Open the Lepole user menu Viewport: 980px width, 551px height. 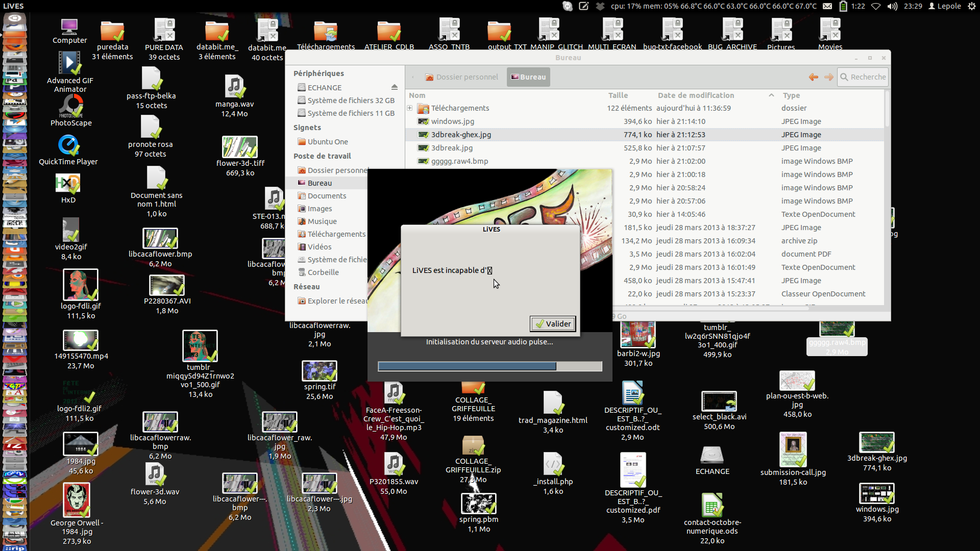point(945,6)
